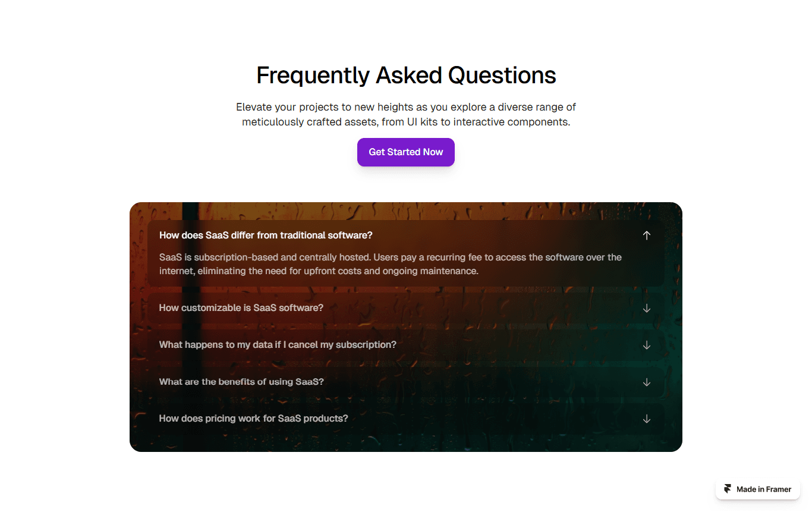Click the answer line about eliminating upfront costs

tap(319, 271)
